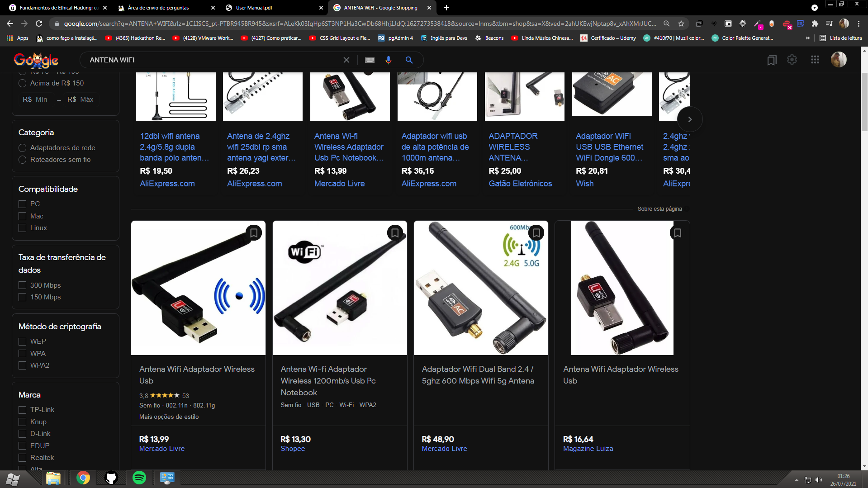Expand the hidden bookmarks overflow chevron
This screenshot has width=868, height=488.
(807, 38)
